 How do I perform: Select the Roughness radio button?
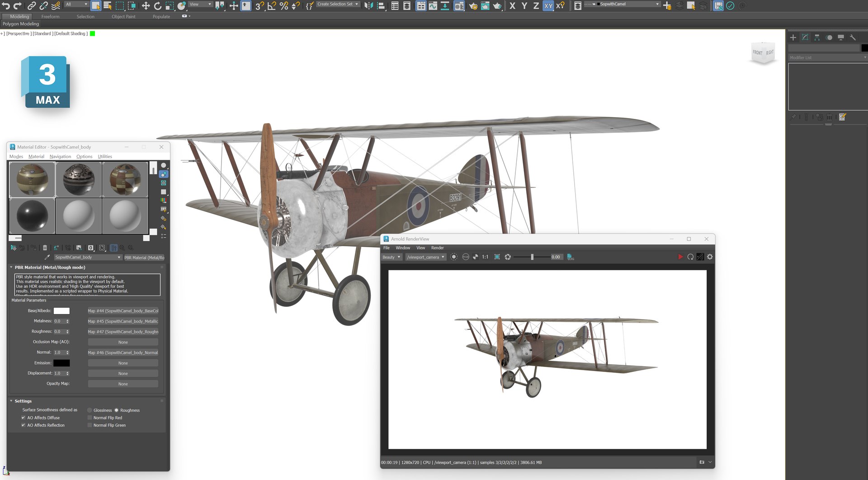coord(116,410)
